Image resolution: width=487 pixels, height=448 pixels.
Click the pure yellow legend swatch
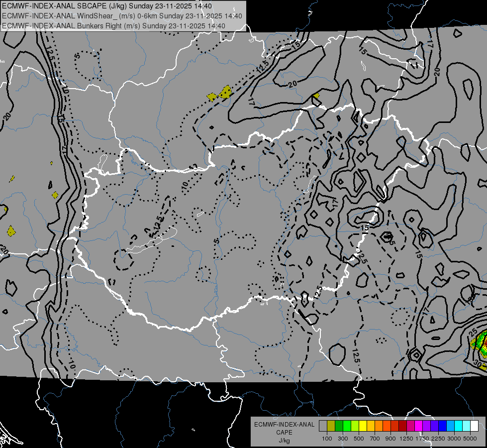(363, 426)
